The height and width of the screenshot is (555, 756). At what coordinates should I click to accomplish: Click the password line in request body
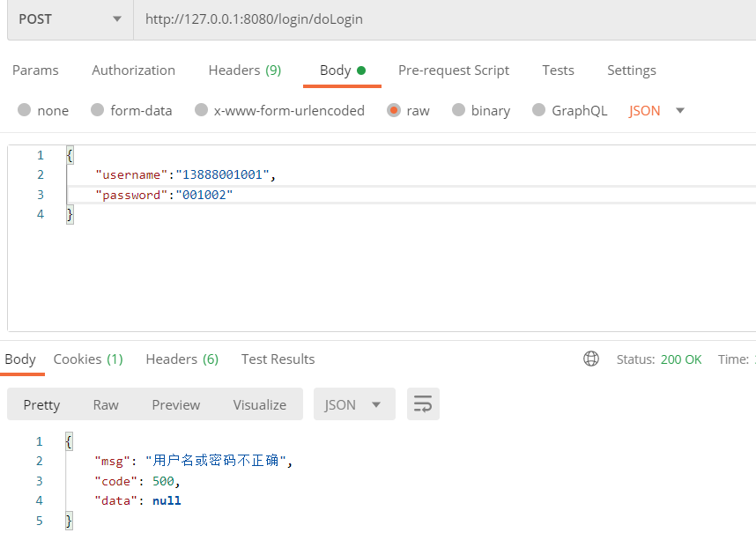(164, 195)
